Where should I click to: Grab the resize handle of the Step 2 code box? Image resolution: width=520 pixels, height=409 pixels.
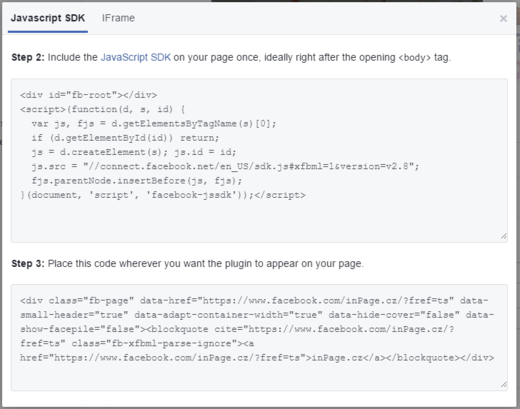[x=504, y=236]
